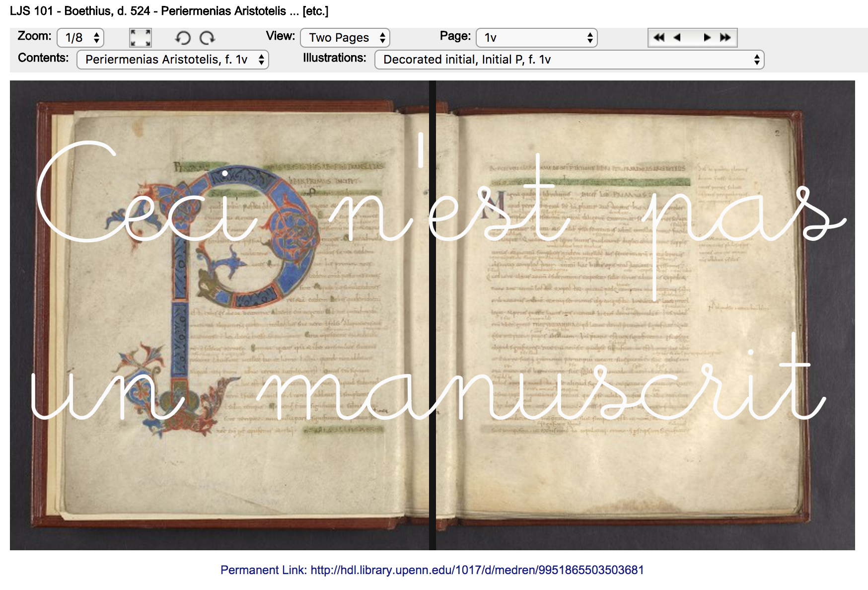Jump to the last page
The width and height of the screenshot is (868, 590).
(725, 38)
